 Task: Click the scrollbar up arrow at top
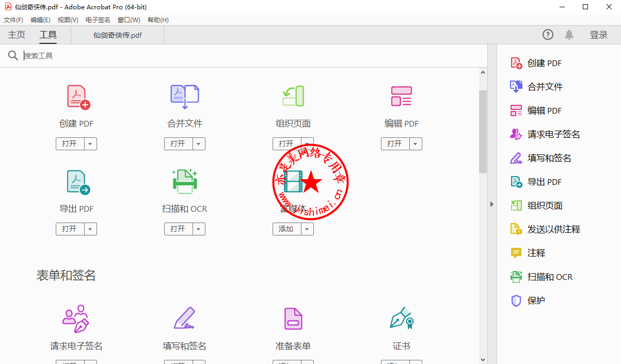(483, 72)
